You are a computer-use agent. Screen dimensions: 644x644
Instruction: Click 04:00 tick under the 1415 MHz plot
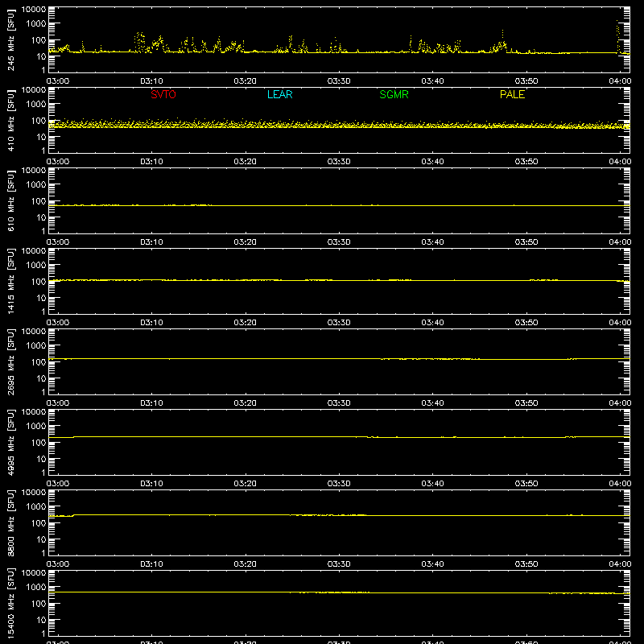(x=620, y=323)
